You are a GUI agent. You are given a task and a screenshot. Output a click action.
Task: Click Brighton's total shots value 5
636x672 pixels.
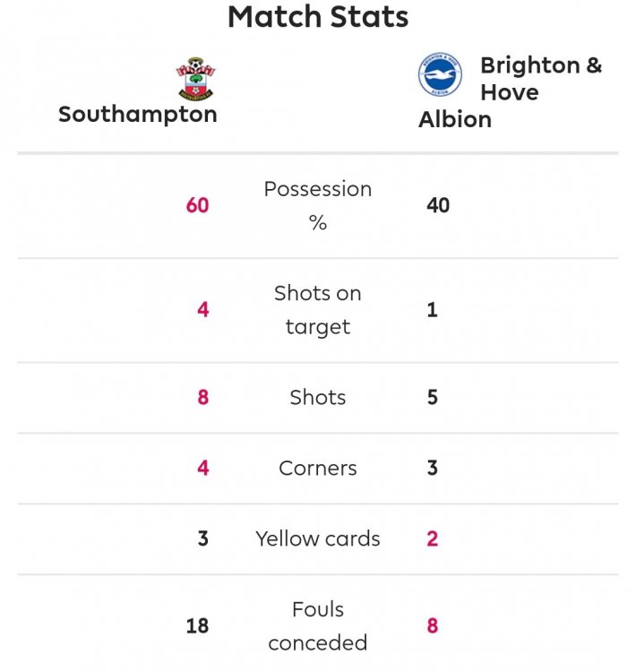(432, 397)
